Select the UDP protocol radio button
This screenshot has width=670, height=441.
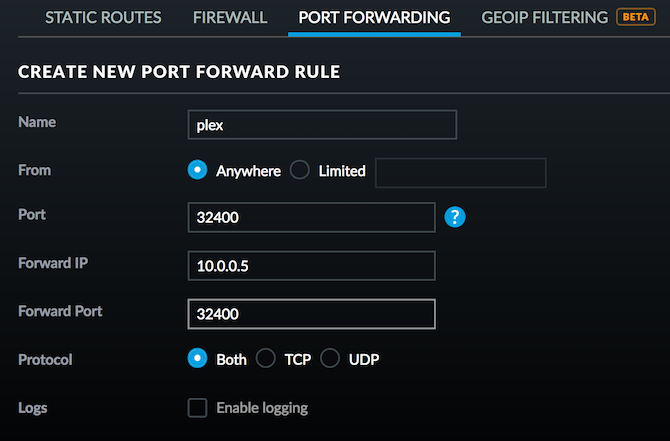pyautogui.click(x=330, y=359)
